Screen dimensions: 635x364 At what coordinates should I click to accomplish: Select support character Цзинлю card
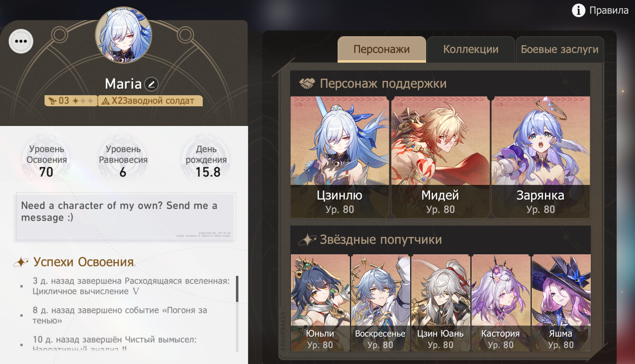[x=340, y=157]
